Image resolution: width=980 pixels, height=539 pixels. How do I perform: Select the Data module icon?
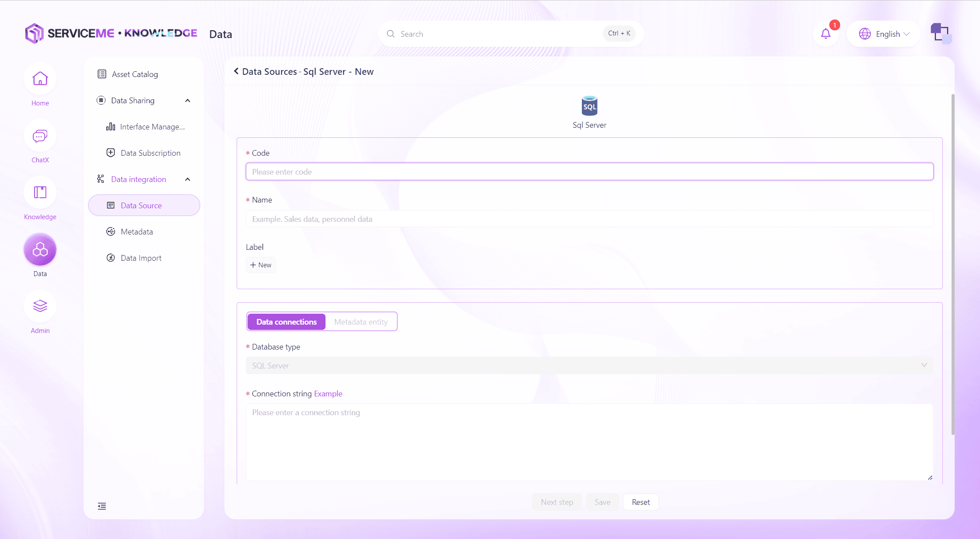point(40,250)
